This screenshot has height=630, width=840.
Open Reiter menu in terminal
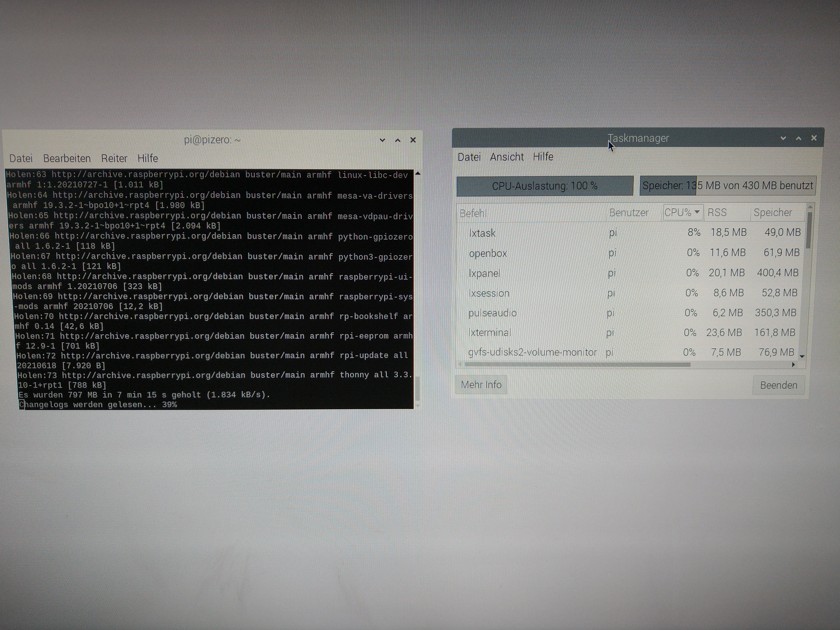[114, 158]
